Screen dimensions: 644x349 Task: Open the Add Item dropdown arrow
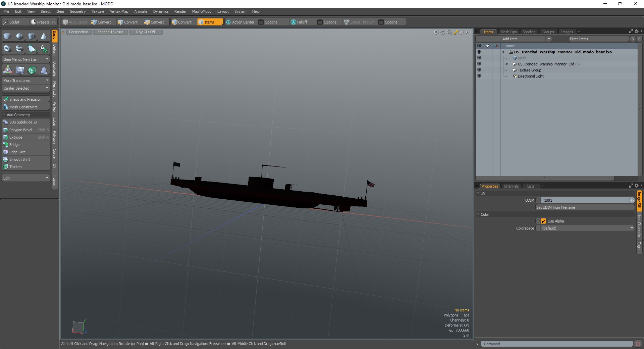pyautogui.click(x=549, y=39)
